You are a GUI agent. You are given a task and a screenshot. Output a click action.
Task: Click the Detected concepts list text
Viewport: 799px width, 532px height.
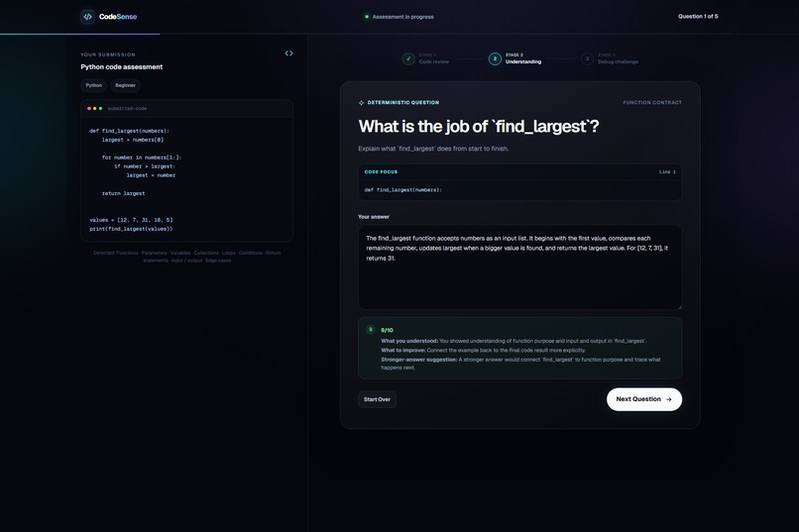tap(187, 257)
